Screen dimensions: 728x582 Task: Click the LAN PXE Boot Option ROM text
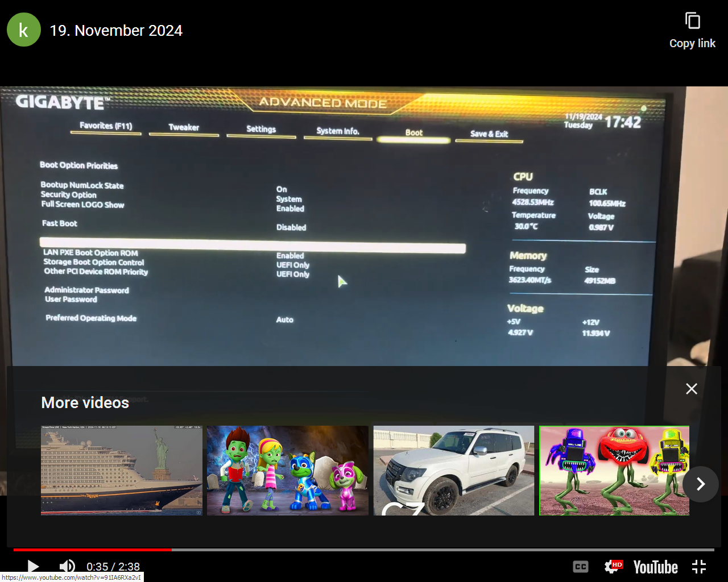click(90, 253)
